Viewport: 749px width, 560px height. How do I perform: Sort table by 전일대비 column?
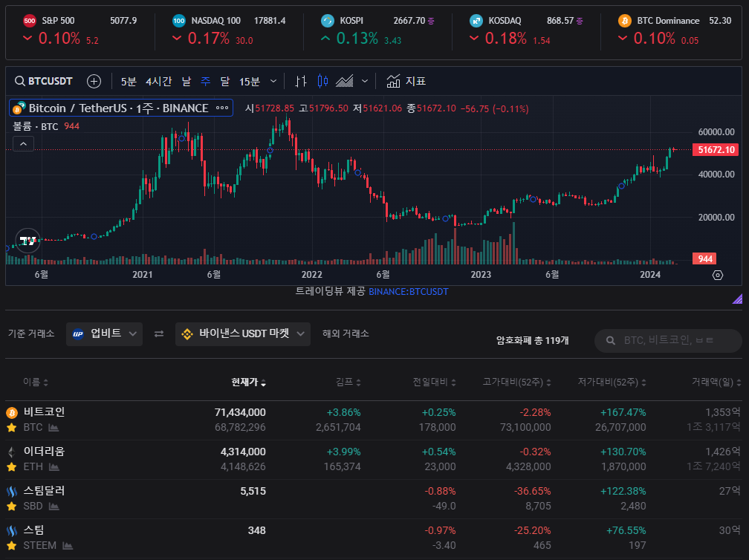tap(434, 382)
